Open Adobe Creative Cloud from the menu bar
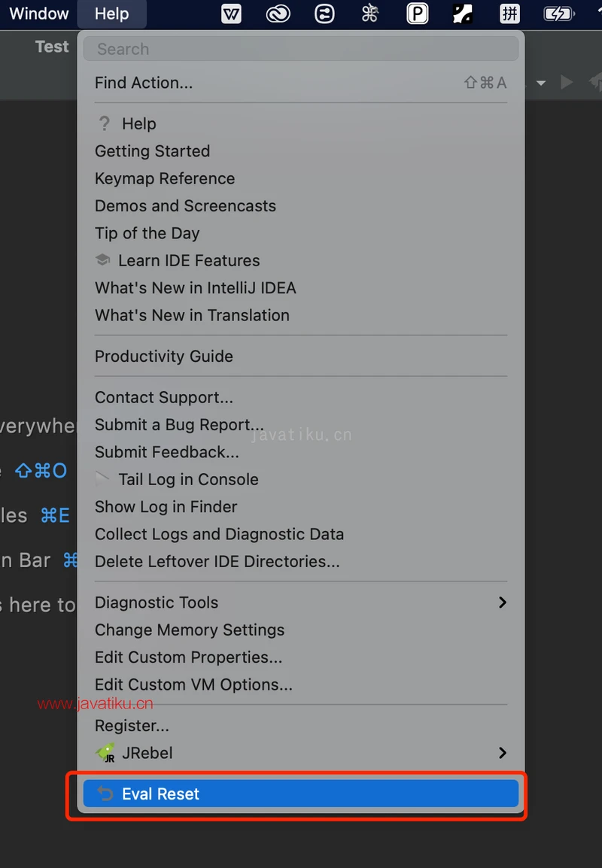 pyautogui.click(x=278, y=14)
